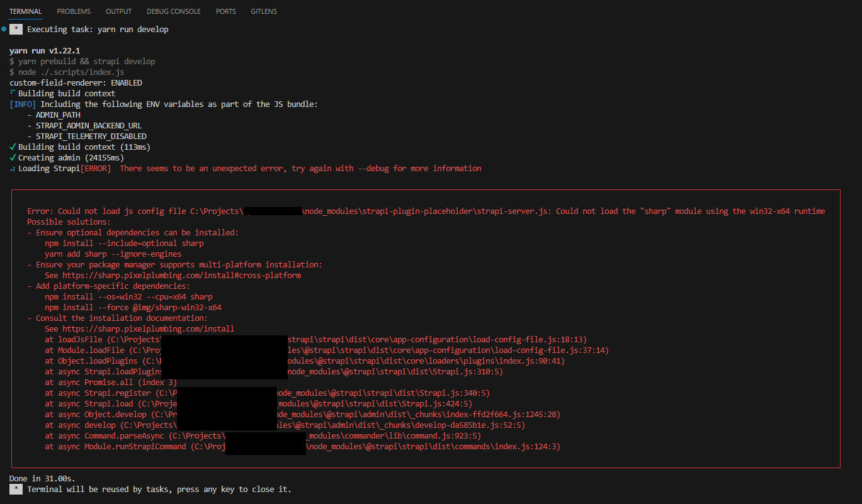Screen dimensions: 862x504
Task: Click STRAPI_TELEMETRY_DISABLED variable line
Action: click(87, 136)
